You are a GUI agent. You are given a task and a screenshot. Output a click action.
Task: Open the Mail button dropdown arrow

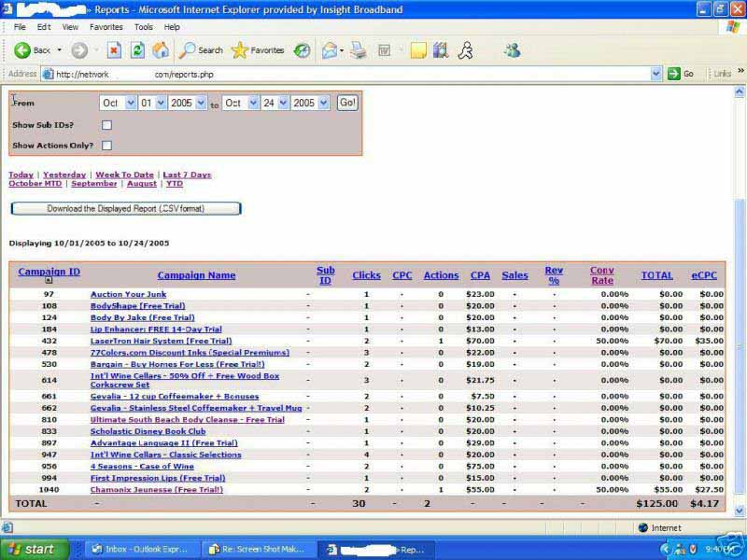tap(342, 50)
